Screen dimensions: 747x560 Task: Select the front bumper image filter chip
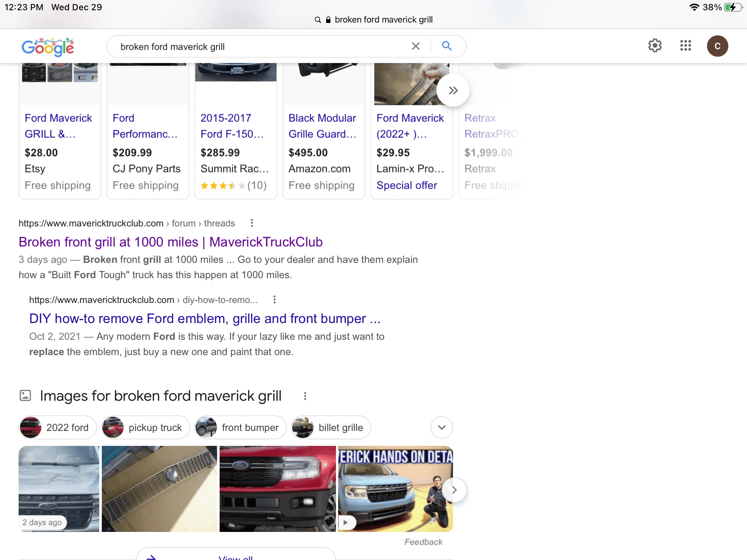pos(241,427)
